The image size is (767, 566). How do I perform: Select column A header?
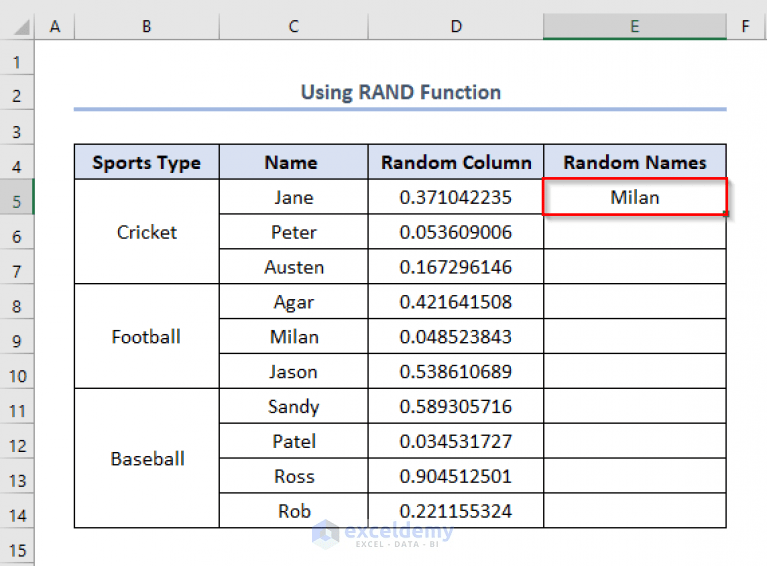(x=55, y=26)
